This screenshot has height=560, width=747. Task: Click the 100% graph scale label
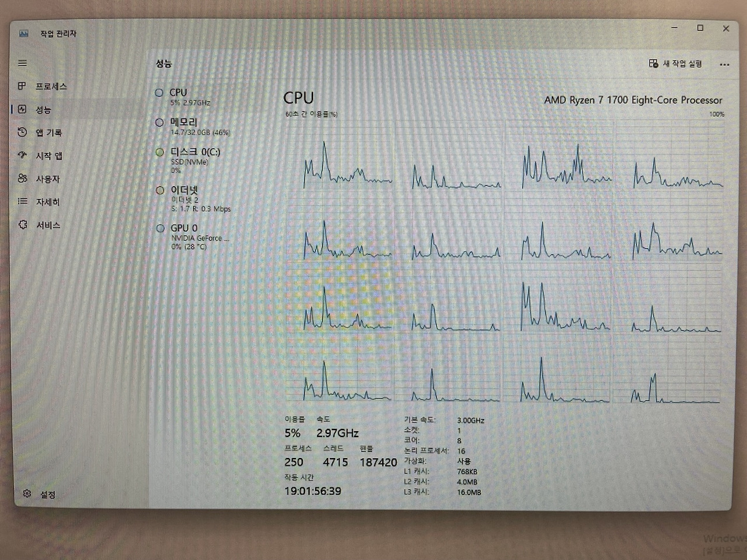click(717, 114)
